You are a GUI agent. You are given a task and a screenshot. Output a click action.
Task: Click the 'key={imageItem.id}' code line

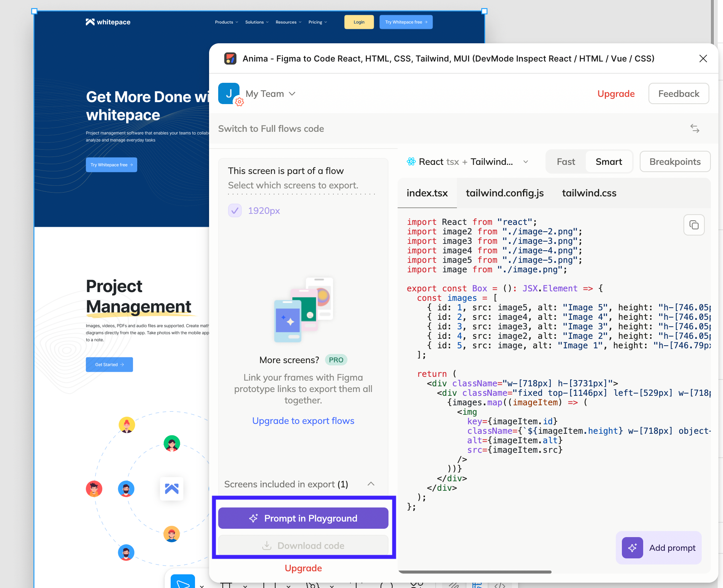coord(512,421)
